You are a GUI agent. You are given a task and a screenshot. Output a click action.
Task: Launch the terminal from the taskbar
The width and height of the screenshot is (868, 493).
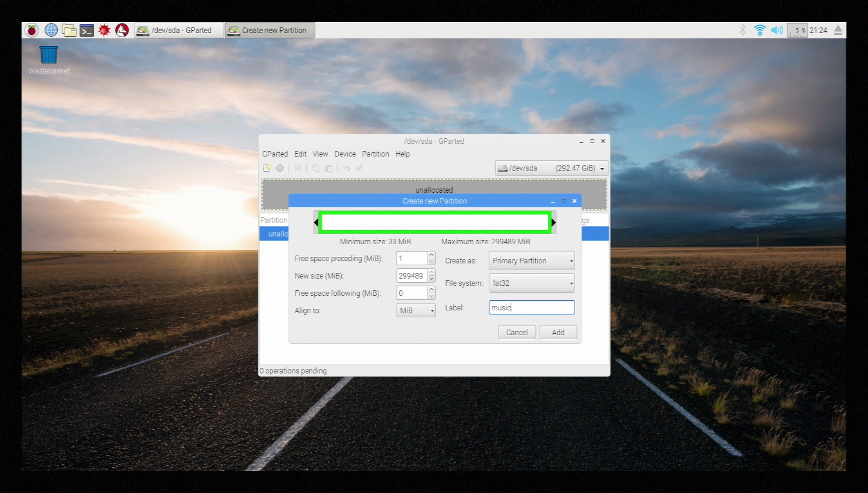(x=86, y=30)
